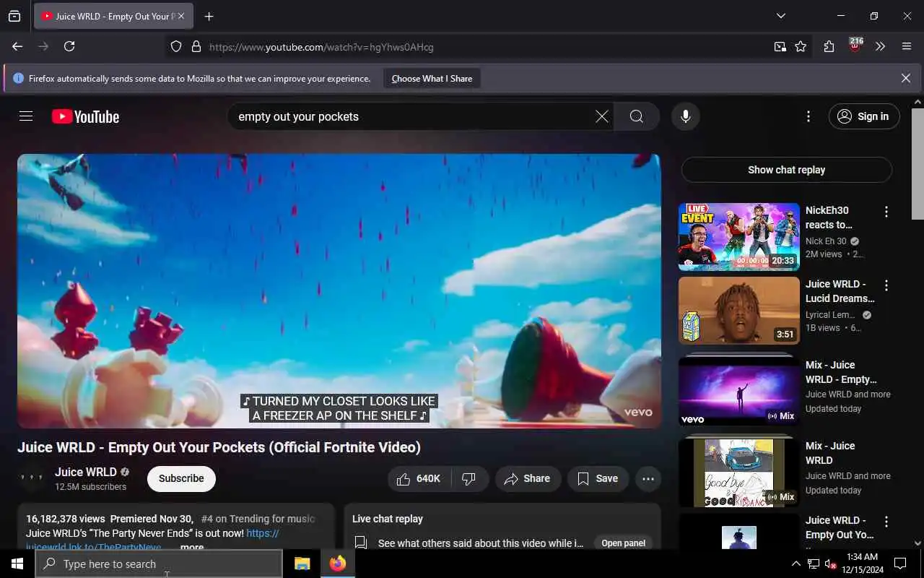Image resolution: width=924 pixels, height=578 pixels.
Task: Start voice search with microphone
Action: 686,116
